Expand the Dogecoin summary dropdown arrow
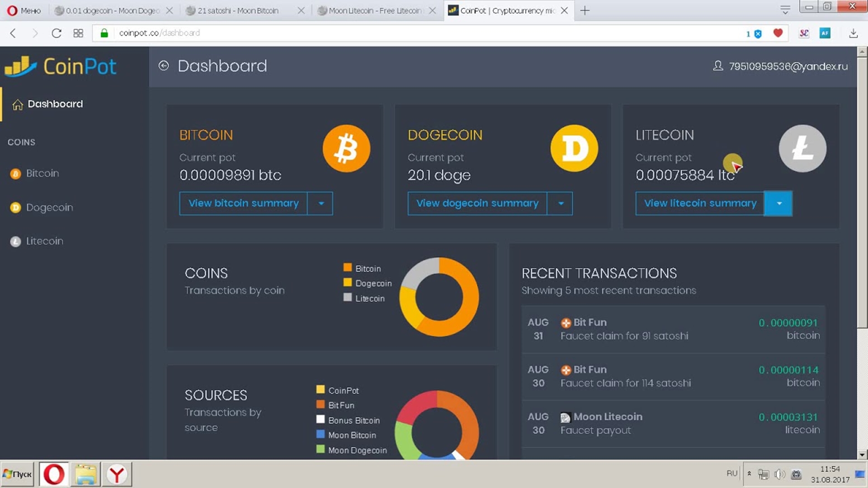 tap(560, 203)
